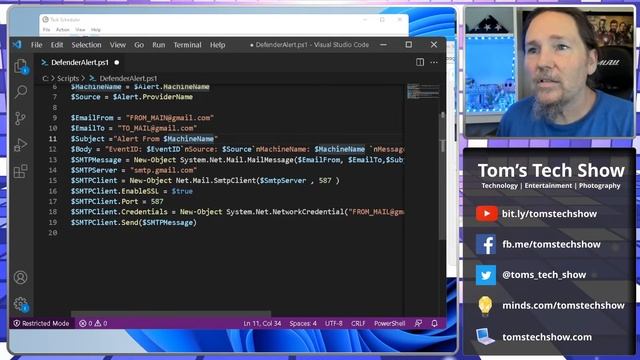Click the YouTube icon in overlay
The width and height of the screenshot is (640, 360).
click(486, 213)
